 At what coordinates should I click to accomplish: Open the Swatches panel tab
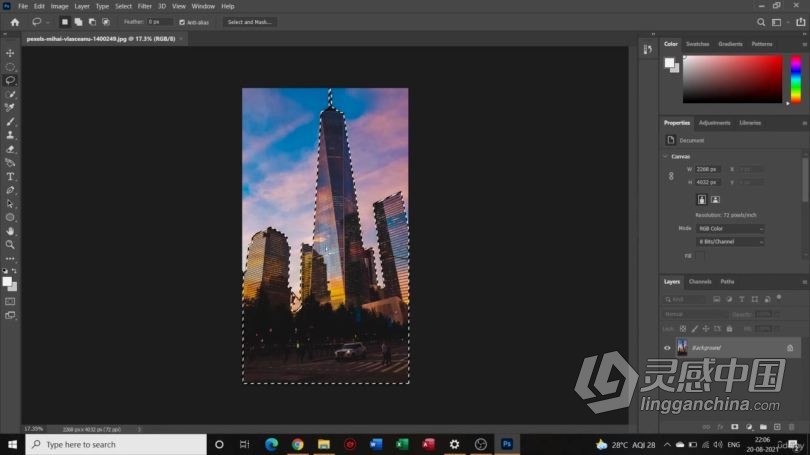(697, 44)
